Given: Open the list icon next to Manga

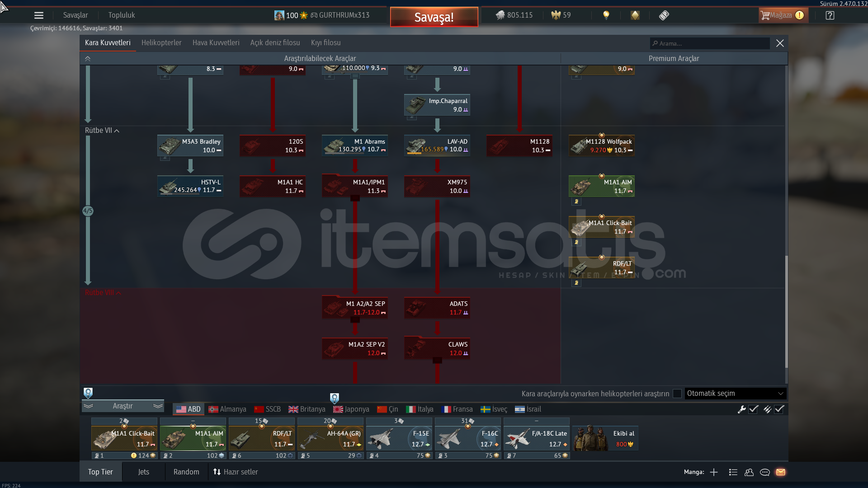Looking at the screenshot, I should (733, 472).
